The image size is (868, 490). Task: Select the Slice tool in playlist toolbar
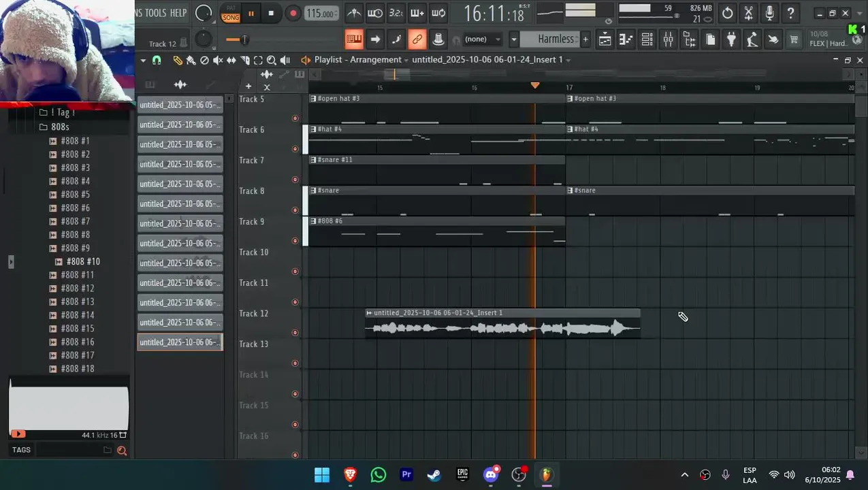click(x=245, y=61)
